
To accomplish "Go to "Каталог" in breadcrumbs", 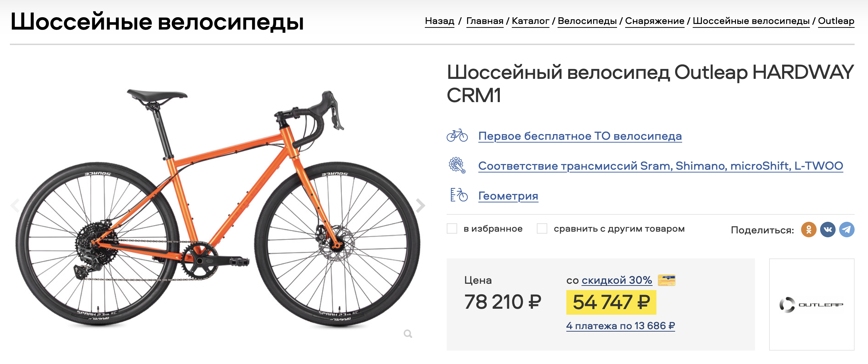I will (x=530, y=21).
